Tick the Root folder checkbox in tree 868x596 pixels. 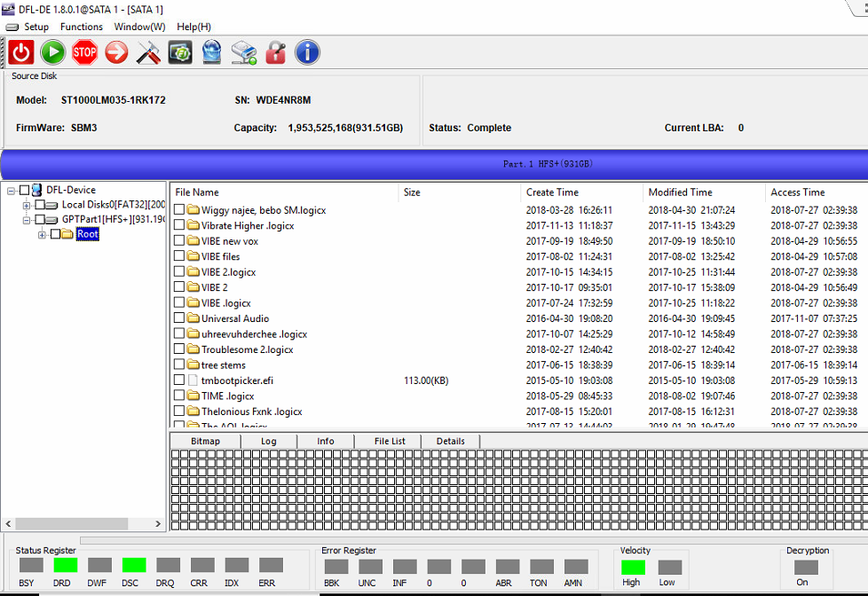[x=55, y=234]
